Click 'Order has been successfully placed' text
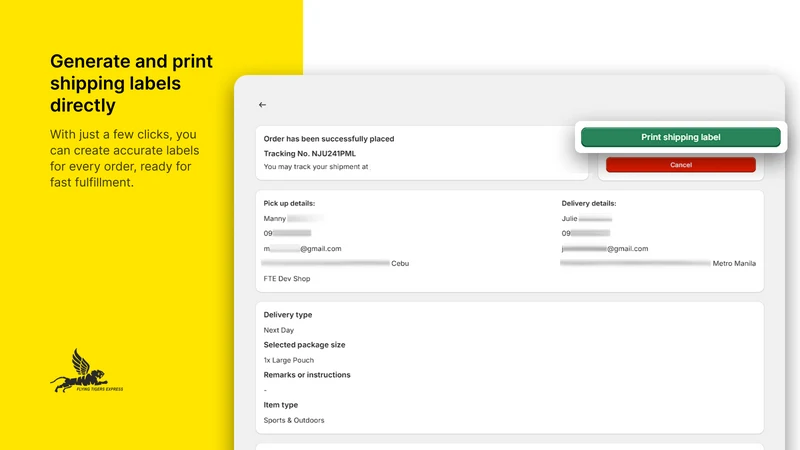The width and height of the screenshot is (800, 450). point(329,139)
